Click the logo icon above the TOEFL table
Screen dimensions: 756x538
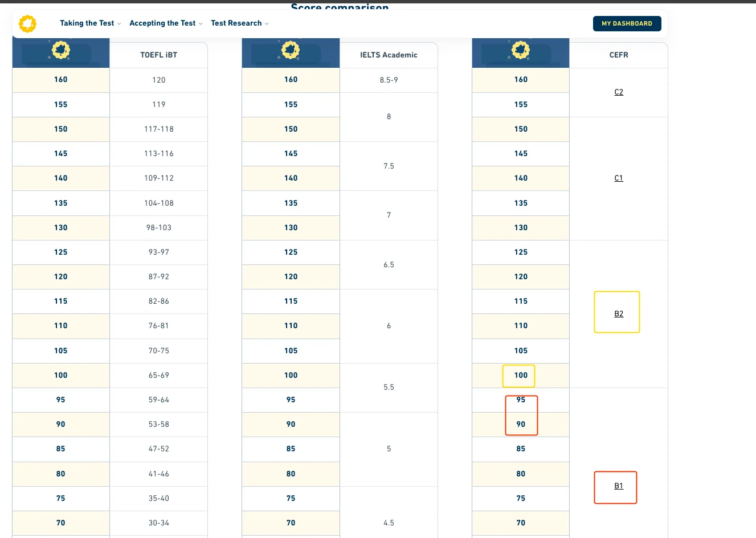pyautogui.click(x=61, y=50)
